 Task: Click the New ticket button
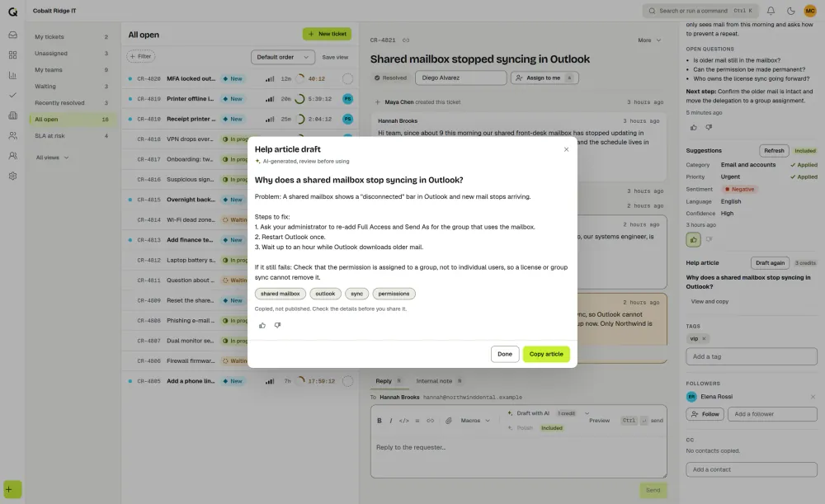[327, 34]
